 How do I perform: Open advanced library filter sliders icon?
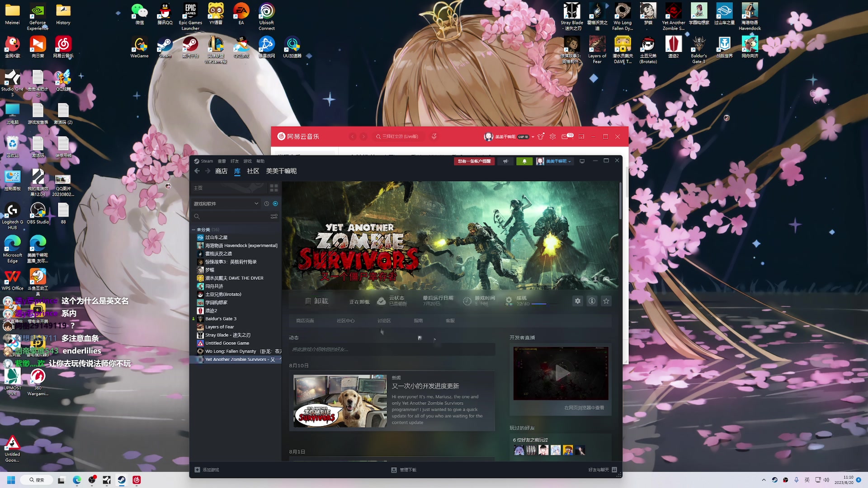tap(274, 216)
